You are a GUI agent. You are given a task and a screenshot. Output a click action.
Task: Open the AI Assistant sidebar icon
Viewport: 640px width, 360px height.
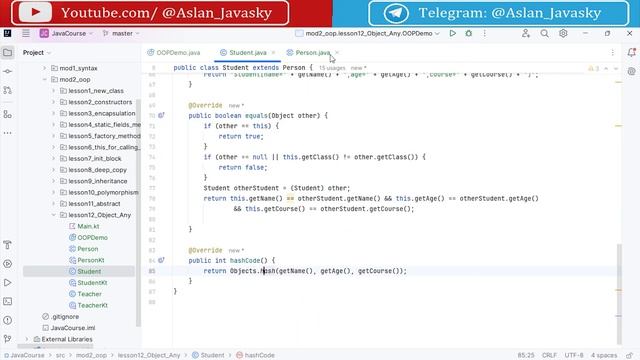[631, 71]
